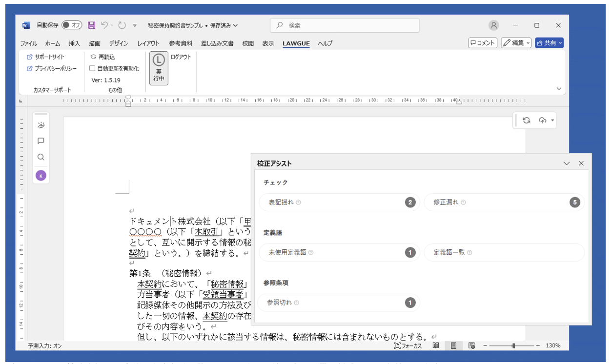Screen dimensions: 612x364
Task: Open the 校閲 ribbon tab
Action: pyautogui.click(x=248, y=43)
